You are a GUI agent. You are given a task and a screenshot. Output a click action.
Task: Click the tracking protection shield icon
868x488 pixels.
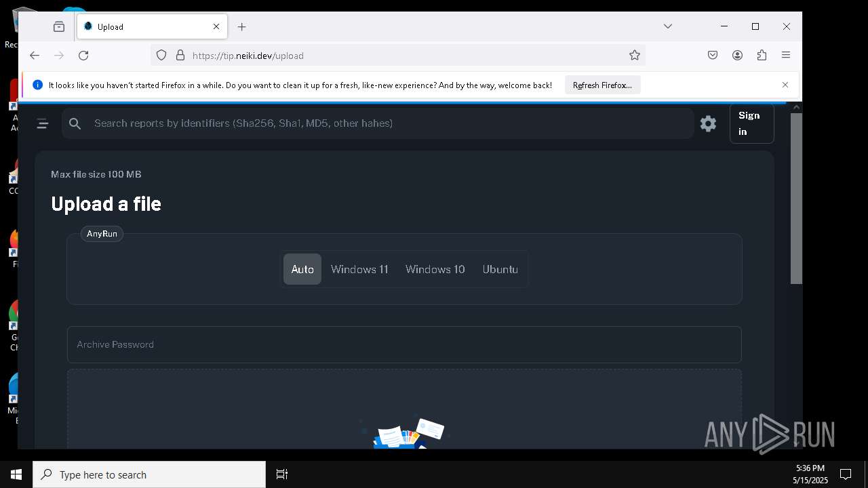[161, 56]
